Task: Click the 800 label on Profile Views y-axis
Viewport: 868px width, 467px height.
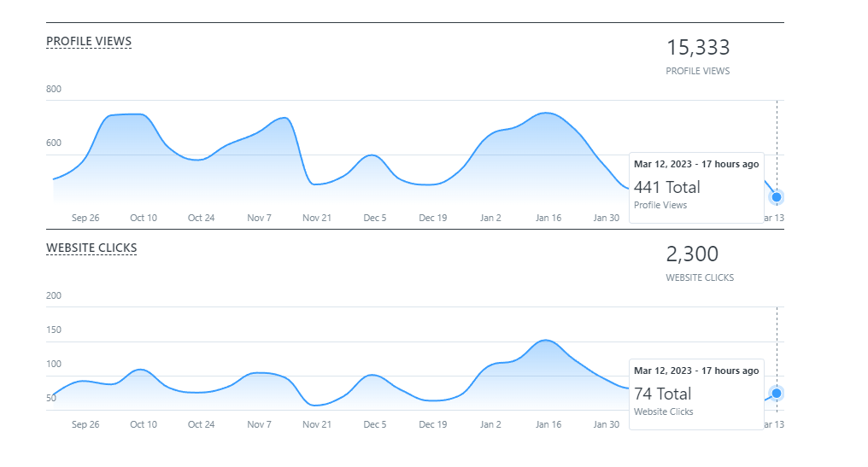Action: point(54,89)
